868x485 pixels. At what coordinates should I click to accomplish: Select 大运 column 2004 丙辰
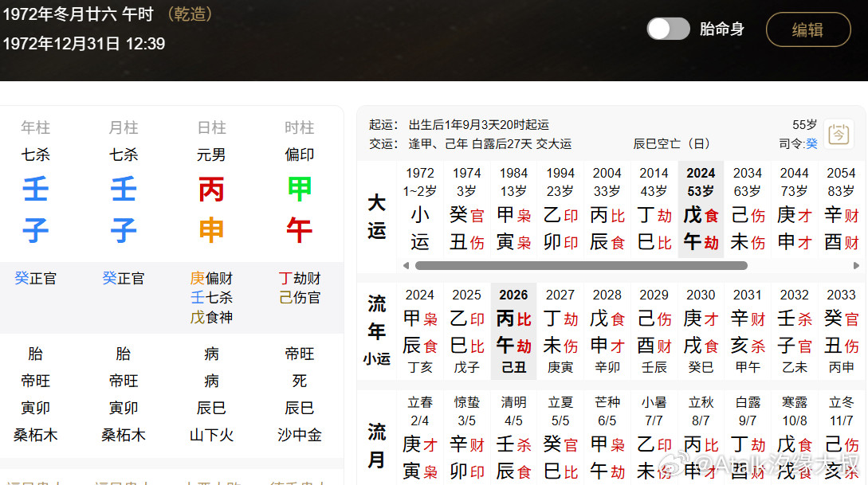click(607, 209)
